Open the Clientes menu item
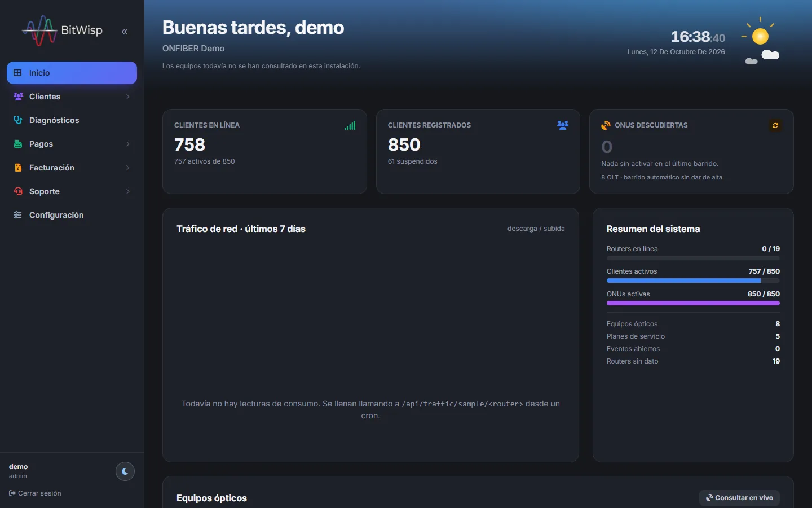 click(72, 97)
